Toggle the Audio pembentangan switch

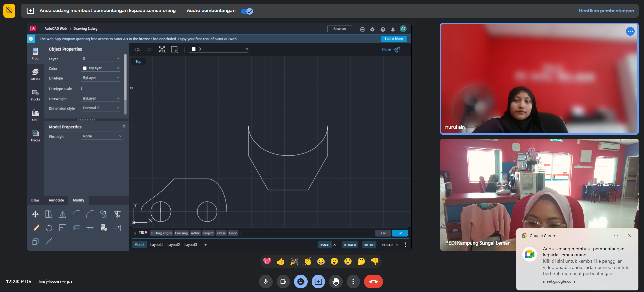point(247,11)
